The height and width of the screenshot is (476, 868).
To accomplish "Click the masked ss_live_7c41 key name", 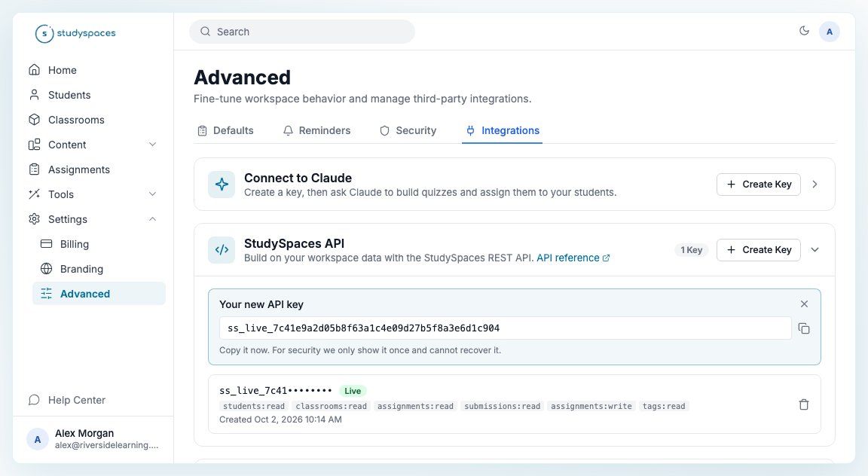I will tap(276, 391).
